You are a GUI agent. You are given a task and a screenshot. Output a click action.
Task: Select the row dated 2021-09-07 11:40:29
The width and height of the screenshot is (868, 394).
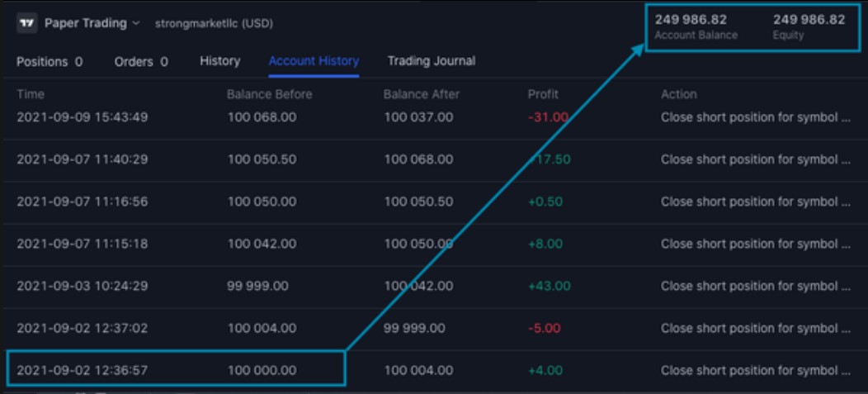tap(434, 159)
